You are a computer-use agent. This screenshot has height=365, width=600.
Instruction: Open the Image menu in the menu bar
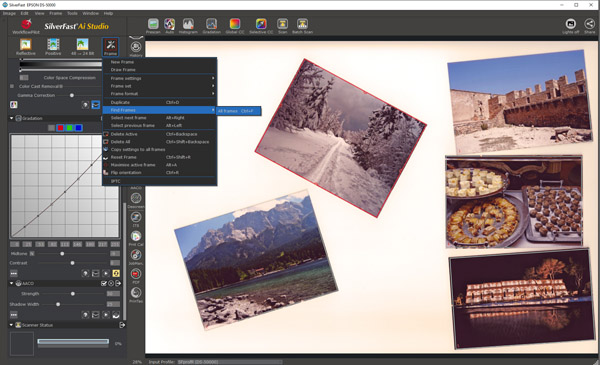point(10,13)
